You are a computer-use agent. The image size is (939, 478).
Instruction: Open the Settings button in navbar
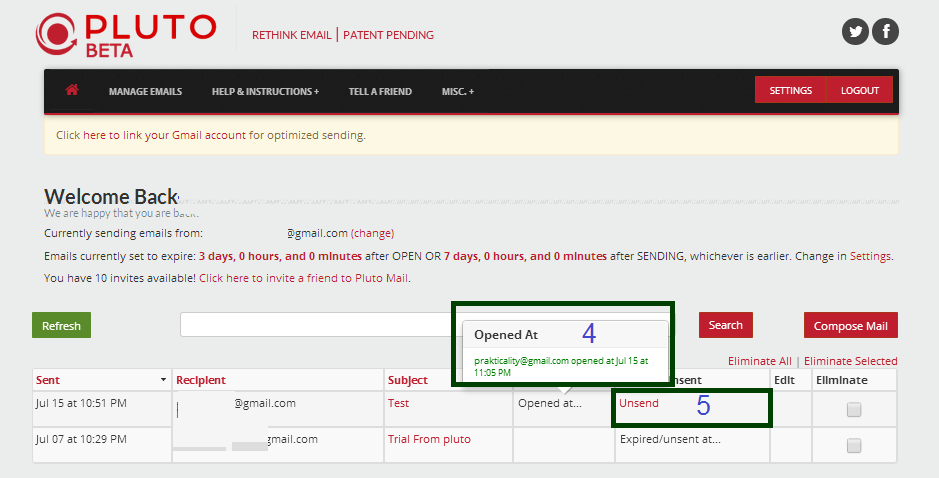(x=790, y=90)
